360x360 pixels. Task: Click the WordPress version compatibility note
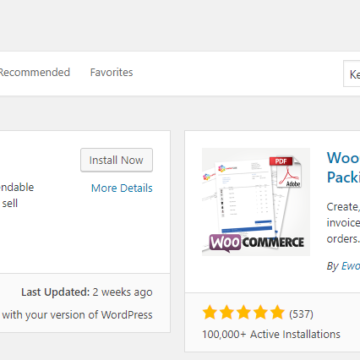tap(77, 315)
